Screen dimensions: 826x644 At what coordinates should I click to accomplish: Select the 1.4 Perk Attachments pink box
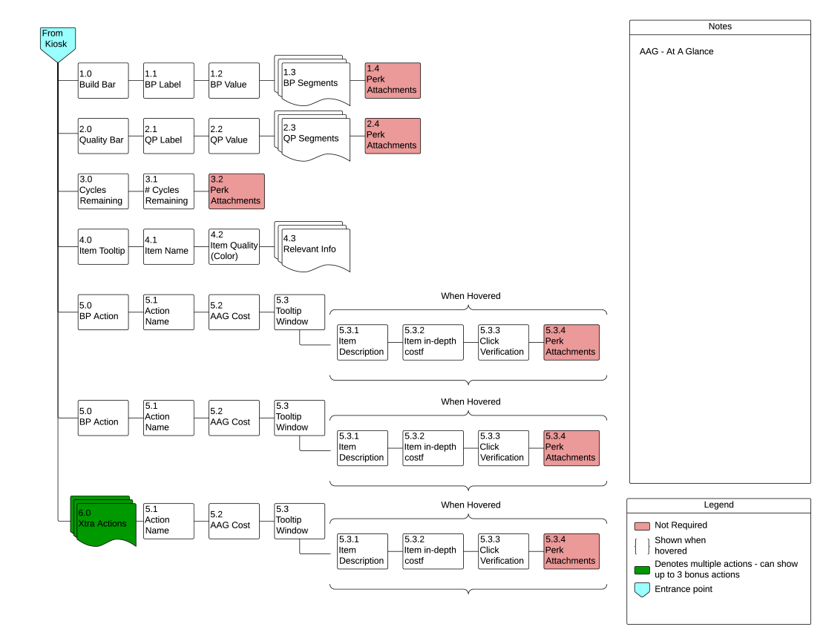click(393, 80)
